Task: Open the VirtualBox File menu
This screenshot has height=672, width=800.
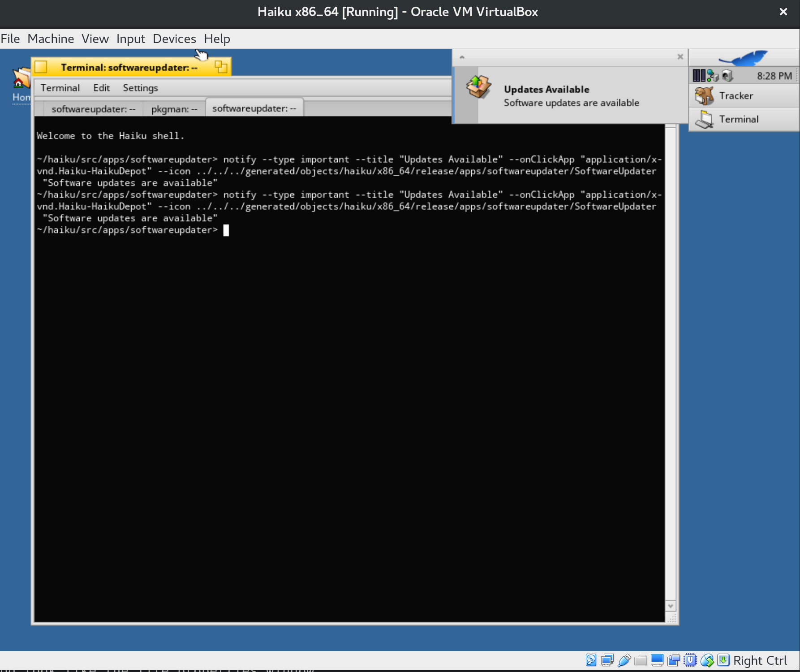Action: 10,39
